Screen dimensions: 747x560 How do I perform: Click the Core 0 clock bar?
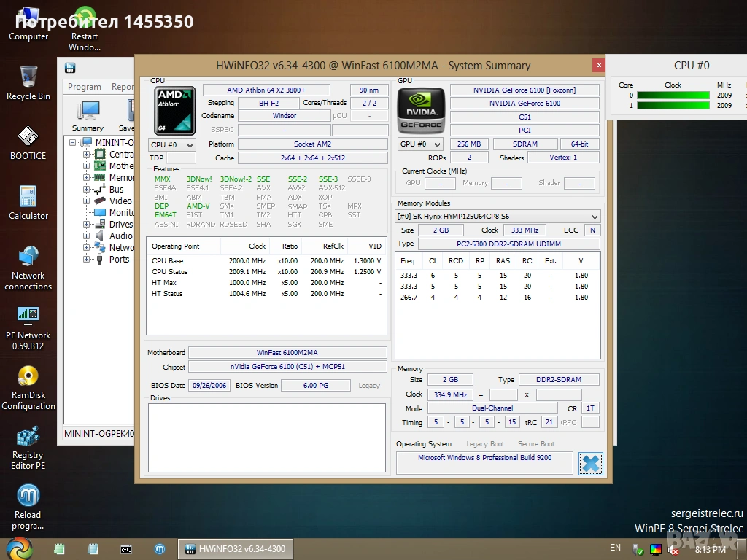coord(673,95)
